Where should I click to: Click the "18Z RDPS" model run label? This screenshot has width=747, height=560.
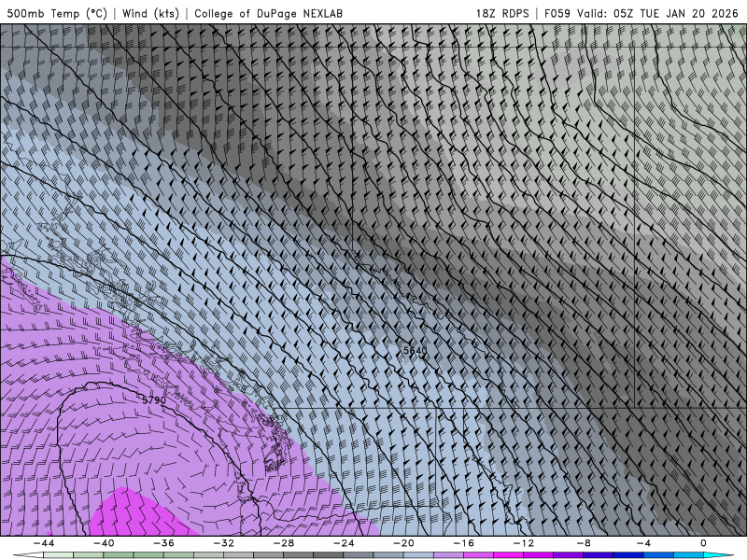(x=502, y=13)
